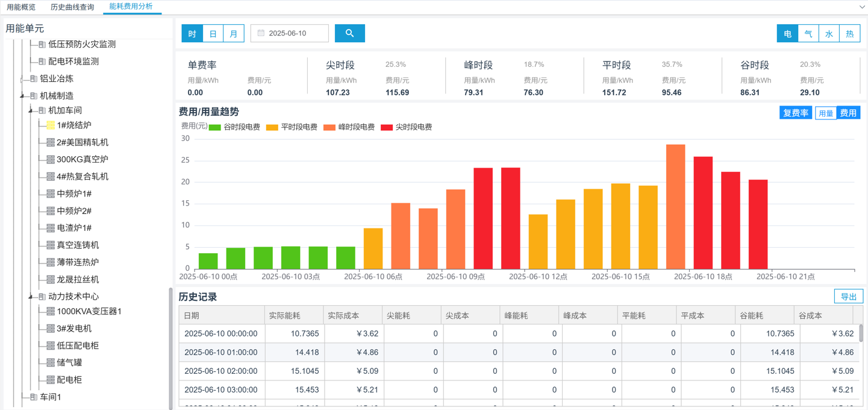868x410 pixels.
Task: Click the 导出 export button
Action: pos(848,297)
